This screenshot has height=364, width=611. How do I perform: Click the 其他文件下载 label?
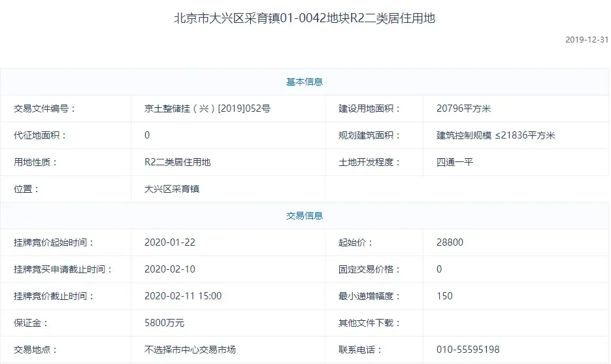pyautogui.click(x=369, y=323)
